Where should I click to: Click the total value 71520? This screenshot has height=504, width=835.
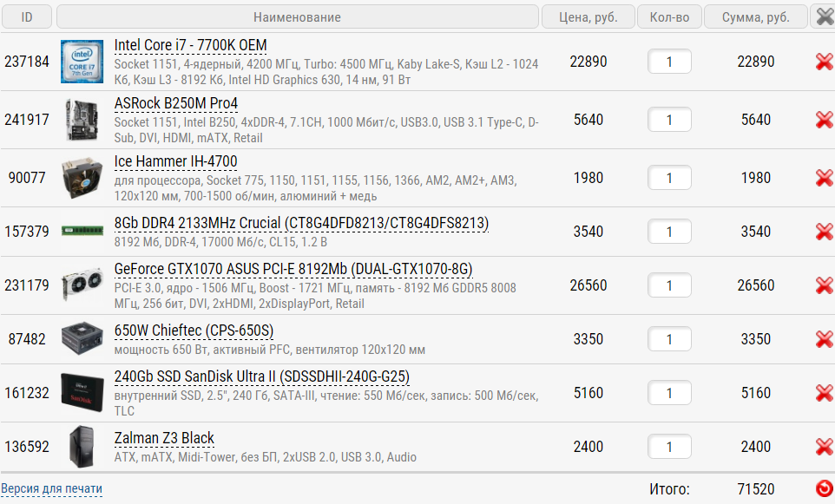point(756,488)
